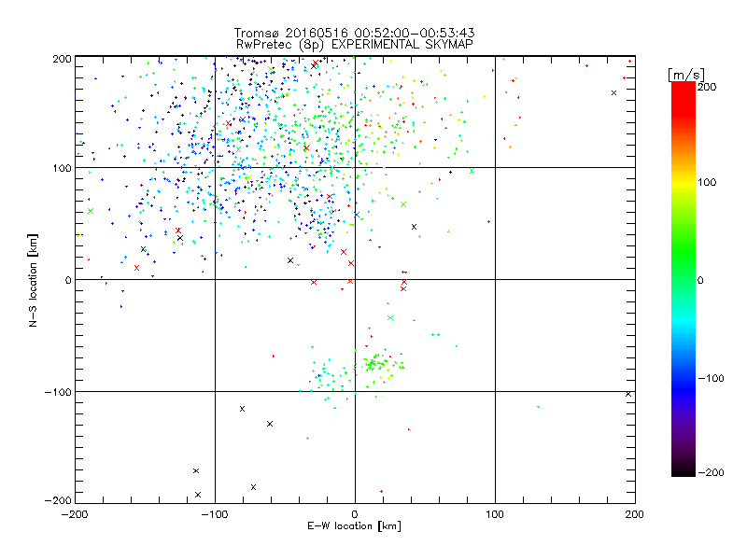Click the y-axis tick label 200
This screenshot has height=560, width=747.
pos(62,59)
